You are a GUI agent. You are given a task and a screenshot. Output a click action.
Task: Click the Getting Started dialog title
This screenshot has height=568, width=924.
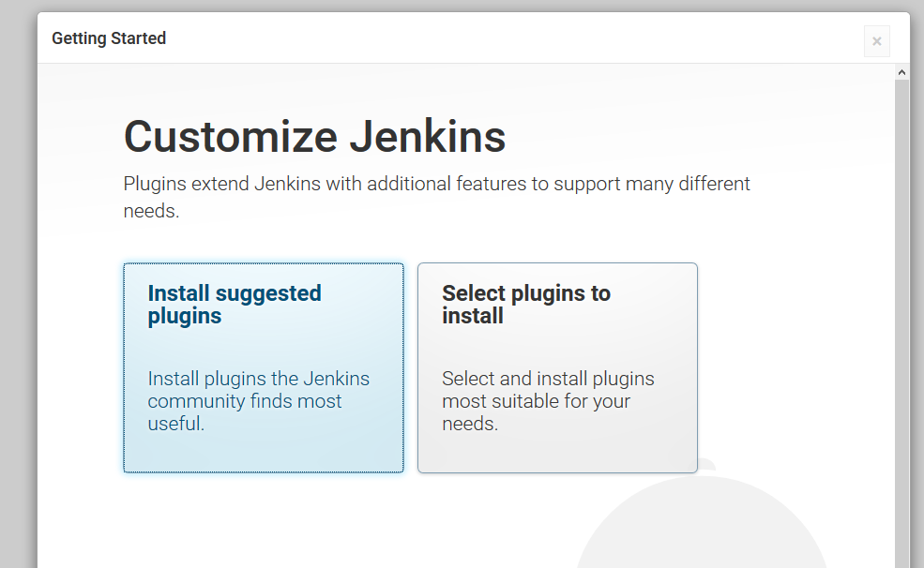109,38
